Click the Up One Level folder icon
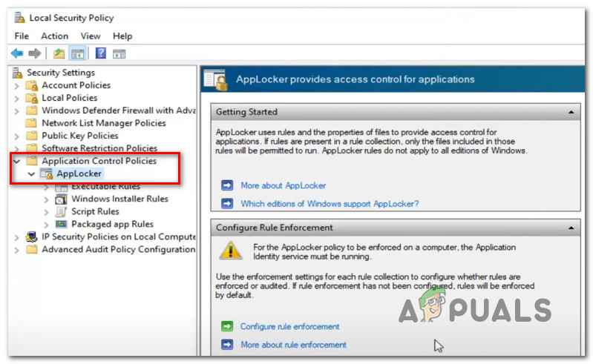593x364 pixels. coord(59,53)
